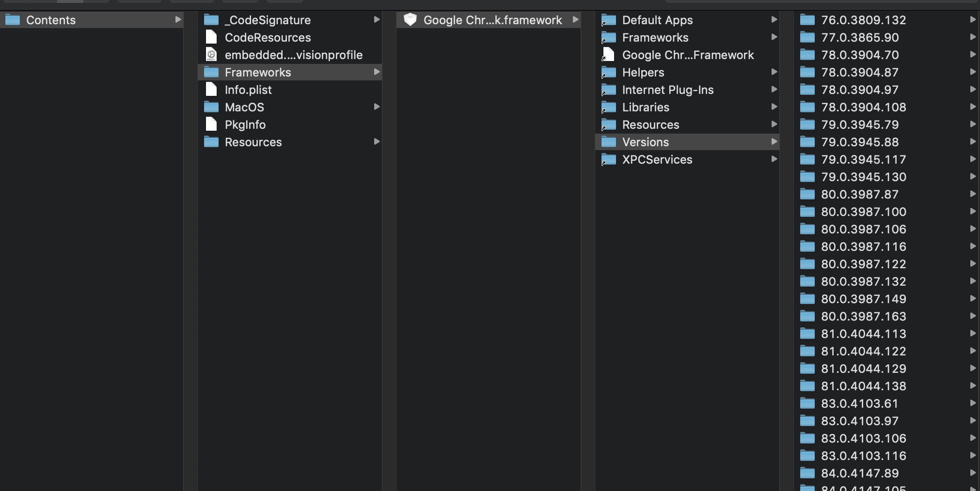Click the arrow next to MacOS
This screenshot has height=491, width=980.
[x=377, y=107]
